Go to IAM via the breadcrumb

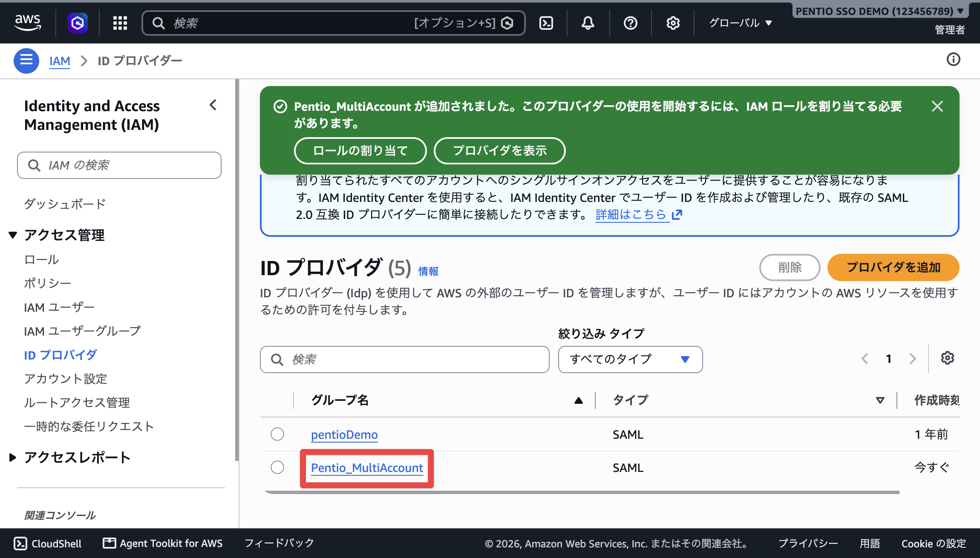(60, 61)
